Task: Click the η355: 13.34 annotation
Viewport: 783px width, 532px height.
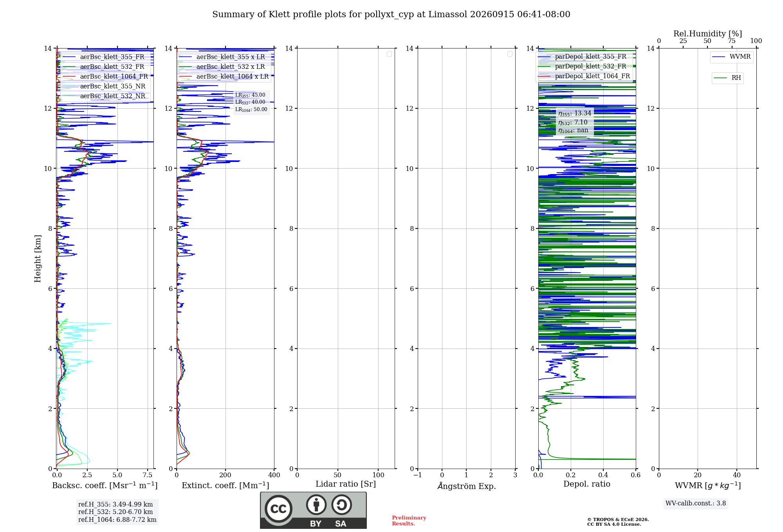Action: 575,113
